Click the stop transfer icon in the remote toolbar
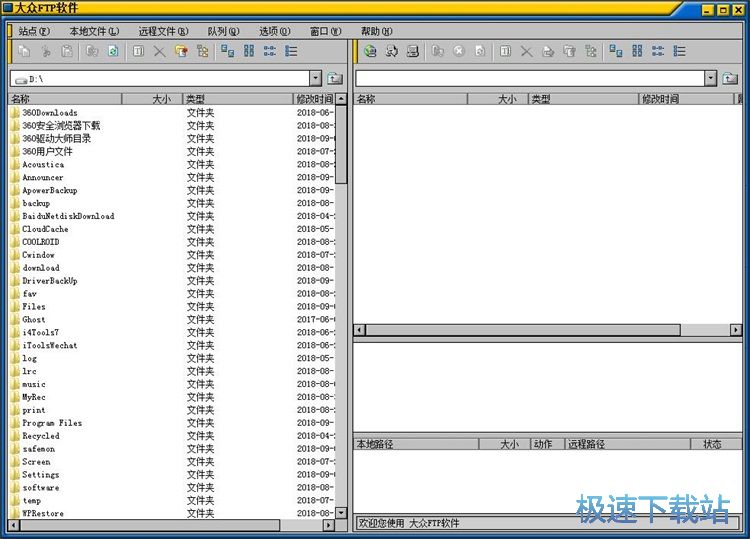750x539 pixels. coord(459,51)
